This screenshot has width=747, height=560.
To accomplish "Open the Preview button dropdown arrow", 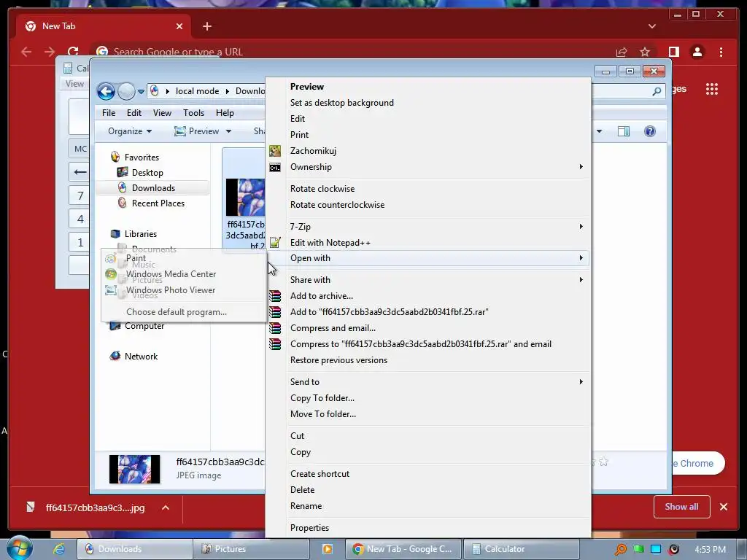I will pos(228,131).
